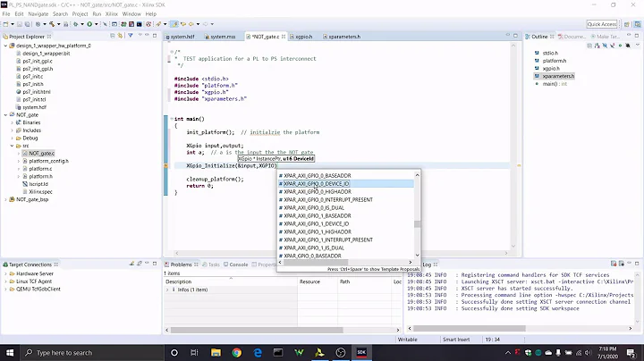This screenshot has height=361, width=644.
Task: Click the autocomplete popup's vertical scrollbar thumb
Action: (418, 224)
